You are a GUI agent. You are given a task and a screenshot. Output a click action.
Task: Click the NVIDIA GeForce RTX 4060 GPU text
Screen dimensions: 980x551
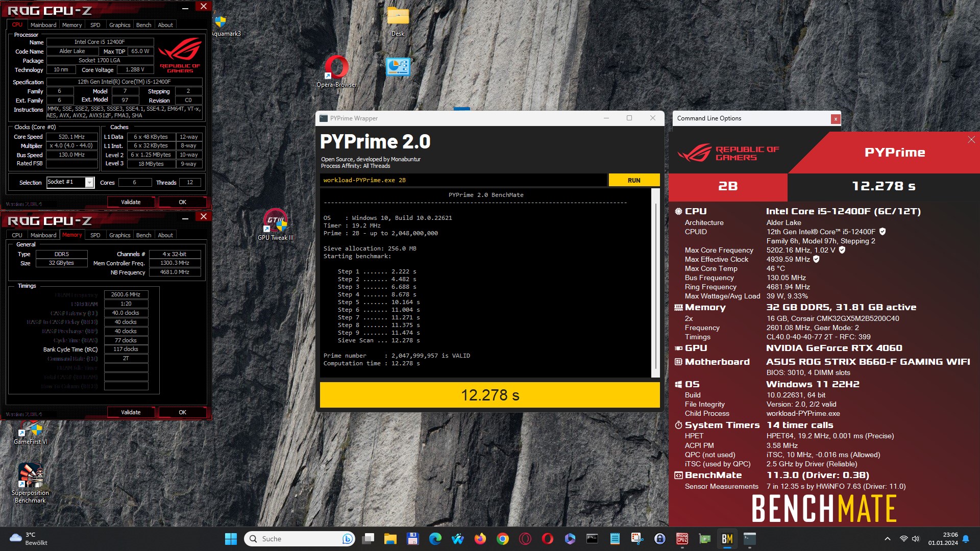(834, 348)
